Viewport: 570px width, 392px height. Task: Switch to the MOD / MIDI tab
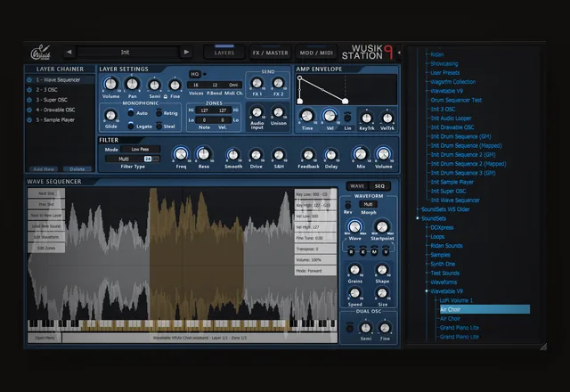[316, 53]
